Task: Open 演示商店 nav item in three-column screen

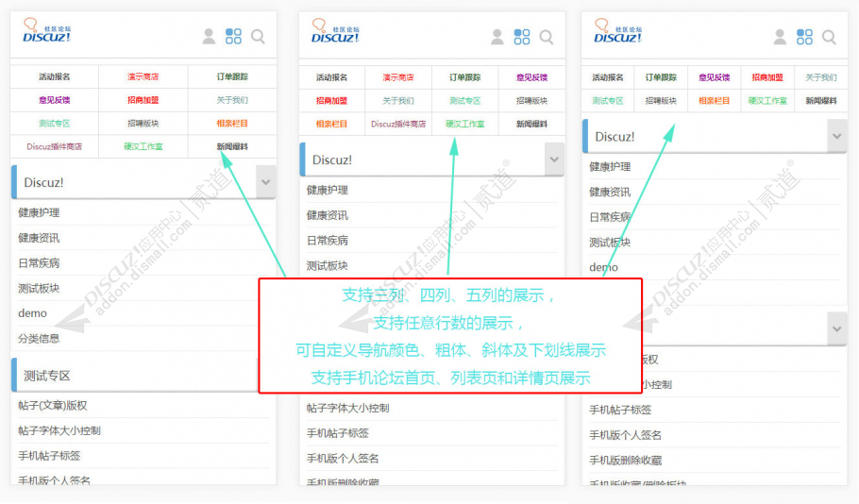Action: (x=143, y=76)
